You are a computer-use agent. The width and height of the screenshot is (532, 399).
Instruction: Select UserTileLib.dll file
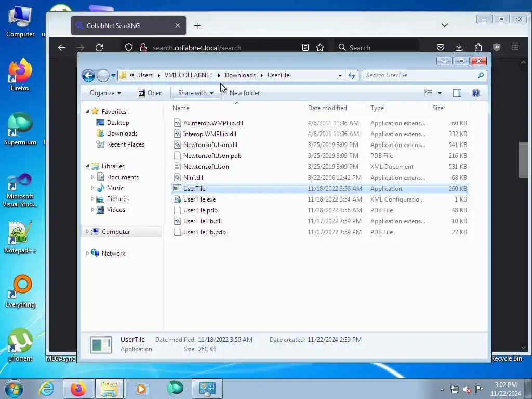(320, 221)
